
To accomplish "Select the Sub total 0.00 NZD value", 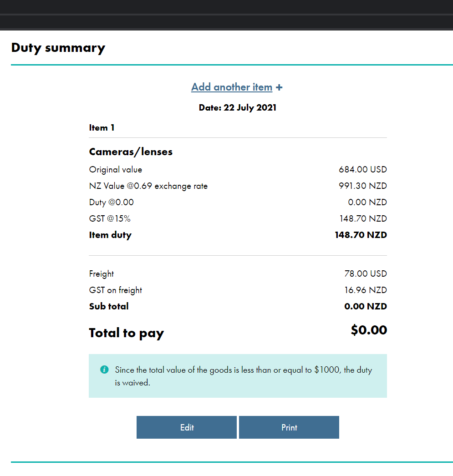I will (x=366, y=306).
